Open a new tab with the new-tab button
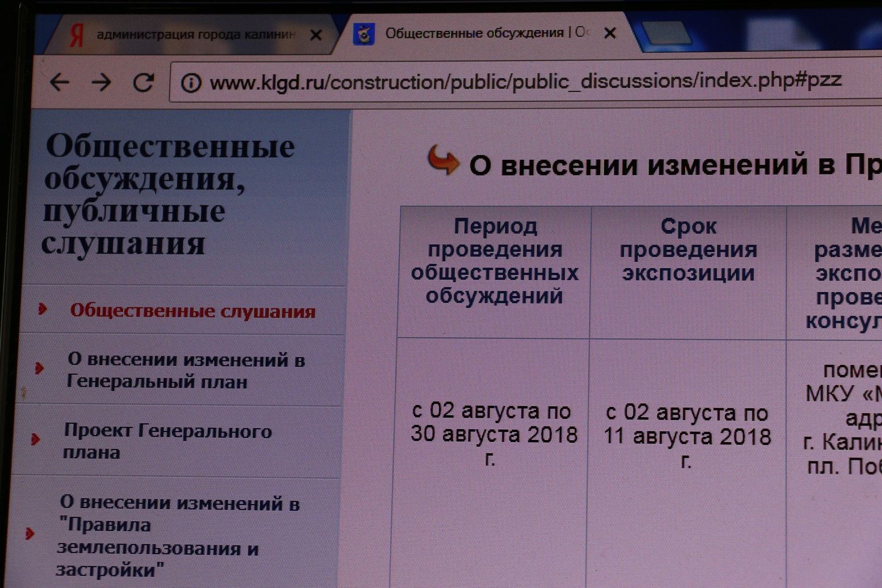Image resolution: width=882 pixels, height=588 pixels. coord(666,33)
